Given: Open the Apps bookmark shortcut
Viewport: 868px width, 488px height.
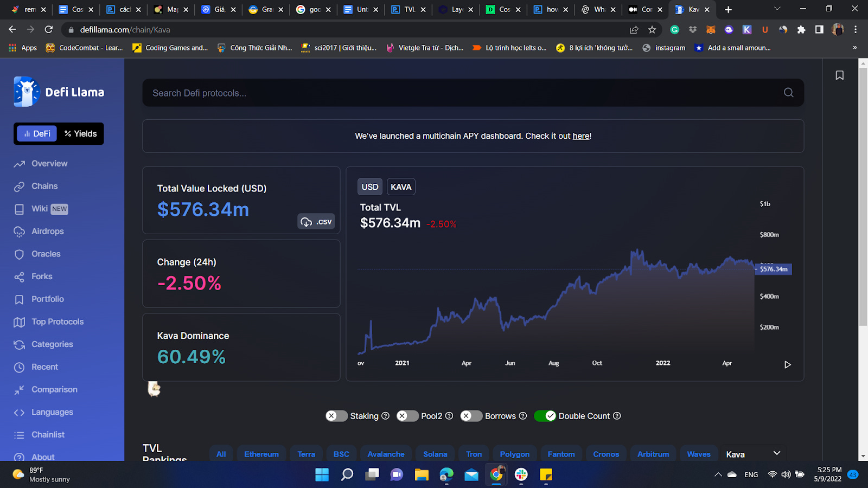Looking at the screenshot, I should click(23, 48).
